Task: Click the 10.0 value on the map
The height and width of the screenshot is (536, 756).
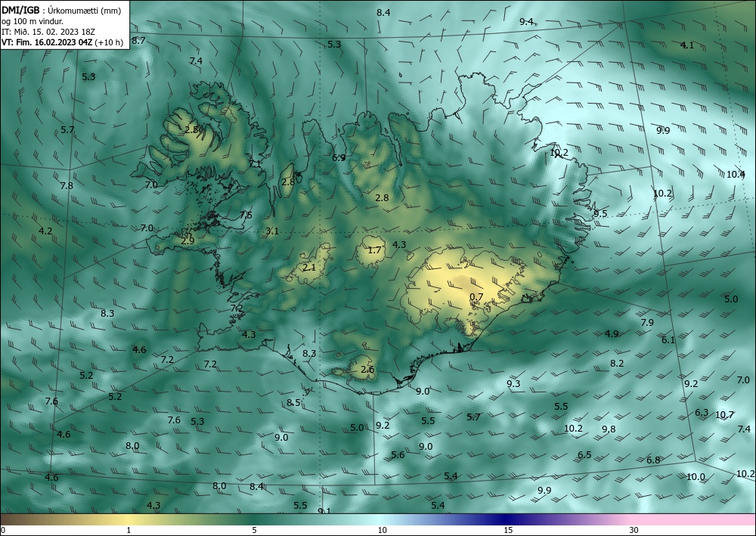Action: (x=696, y=477)
